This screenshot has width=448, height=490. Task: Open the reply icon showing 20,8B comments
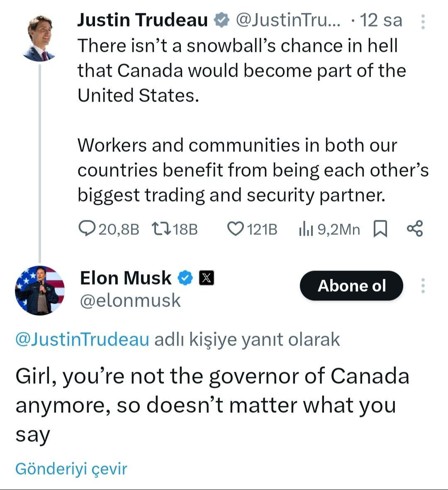[x=87, y=229]
